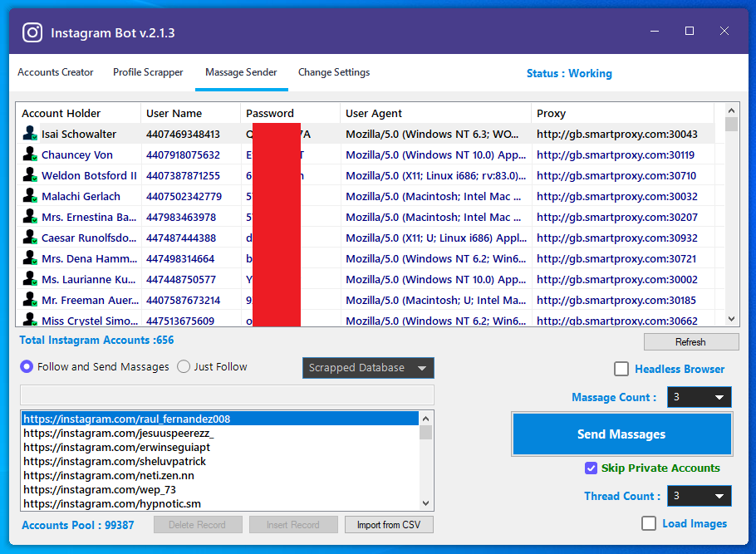Select the jesuuspeerezz_ URL entry
The width and height of the screenshot is (756, 554).
(220, 433)
